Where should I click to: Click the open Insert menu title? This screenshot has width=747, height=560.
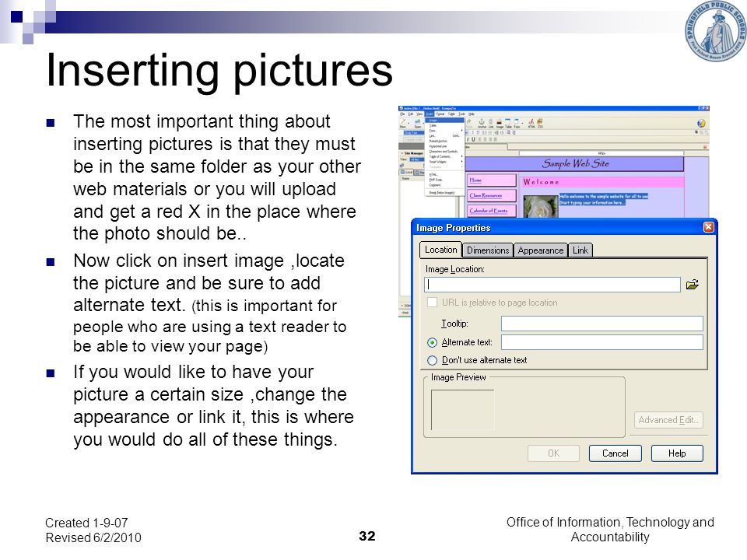(430, 114)
